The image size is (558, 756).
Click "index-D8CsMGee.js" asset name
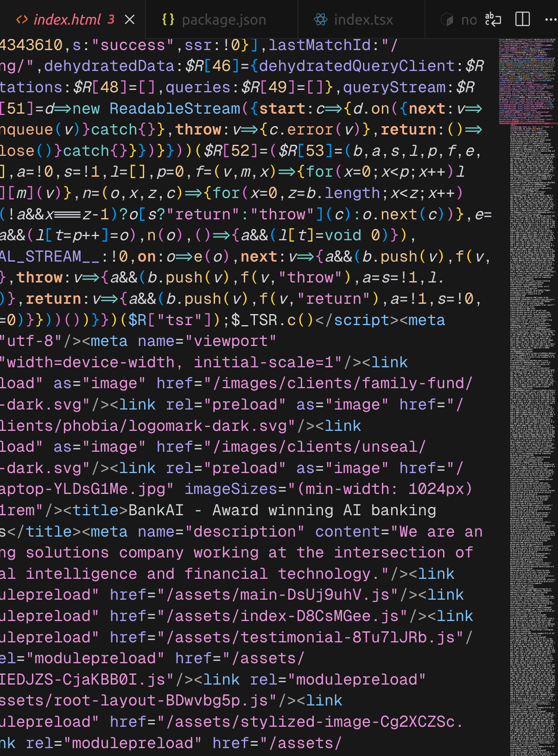click(319, 616)
